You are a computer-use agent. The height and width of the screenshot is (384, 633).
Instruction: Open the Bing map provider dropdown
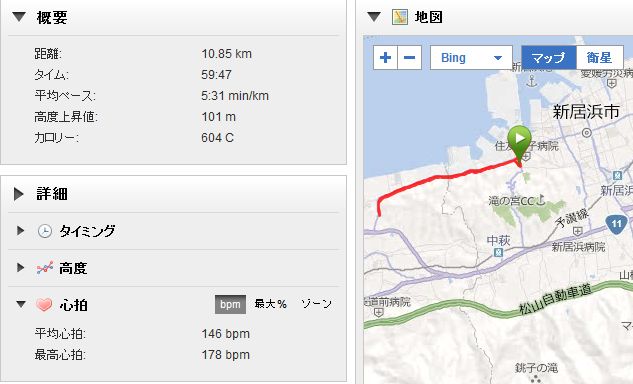click(471, 58)
